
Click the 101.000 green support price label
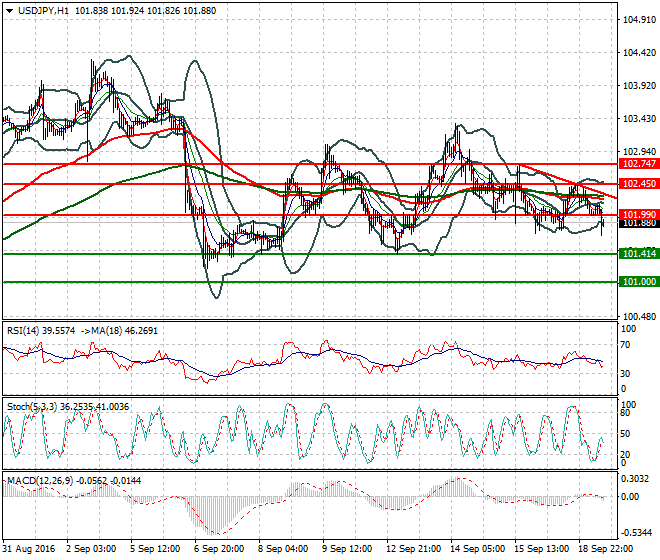click(639, 282)
